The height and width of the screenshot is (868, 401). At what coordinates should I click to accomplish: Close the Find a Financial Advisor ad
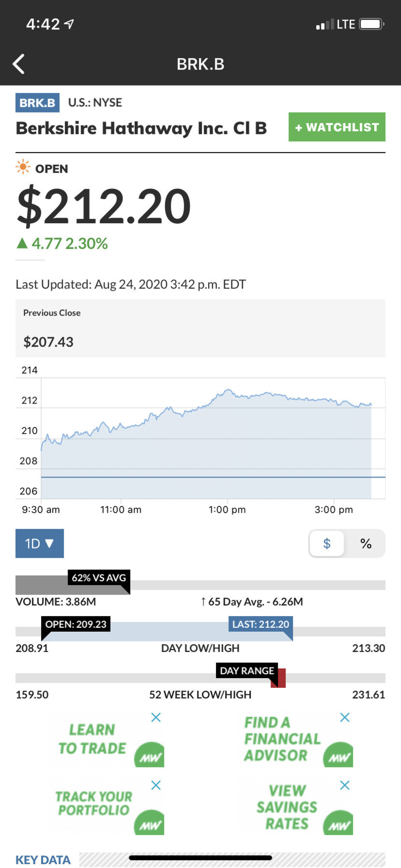click(344, 717)
